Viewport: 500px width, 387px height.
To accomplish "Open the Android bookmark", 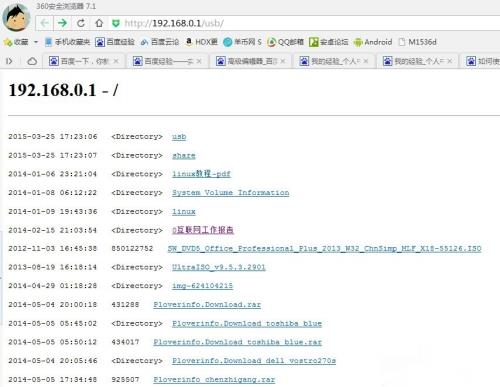I will click(x=373, y=42).
